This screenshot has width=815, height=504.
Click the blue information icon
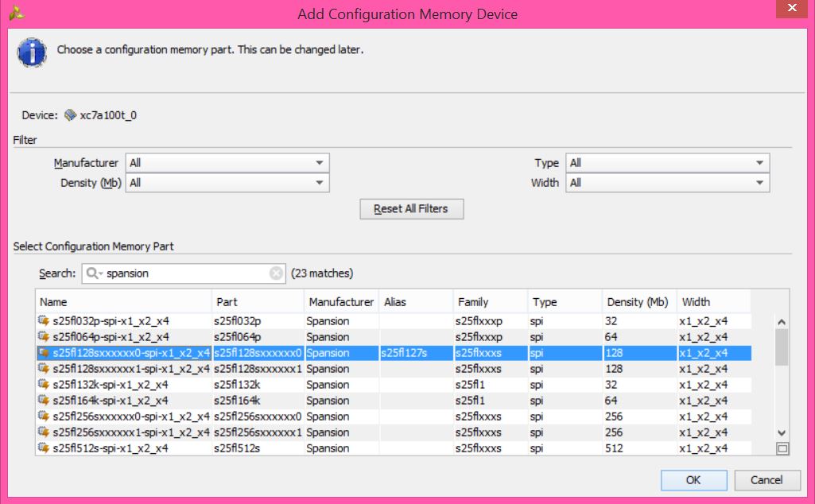32,52
